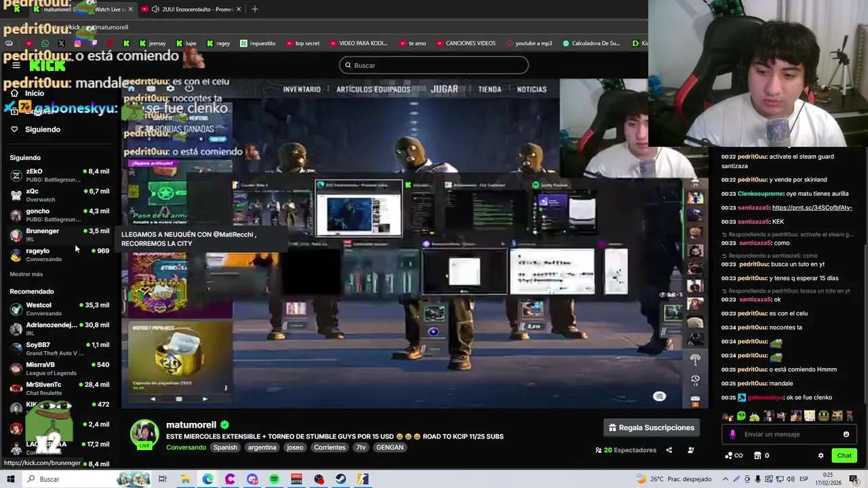This screenshot has width=868, height=488.
Task: Close the Enzocerobulto YouTube tab
Action: 239,9
